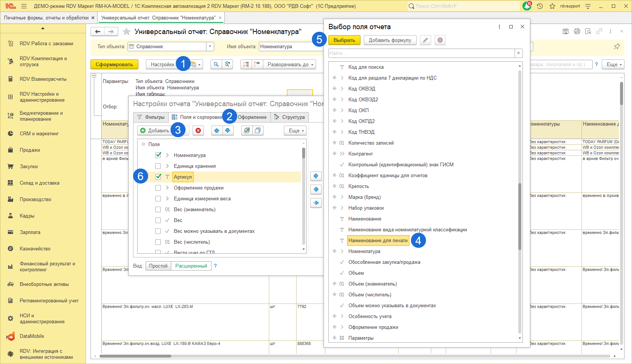The height and width of the screenshot is (364, 632).
Task: Click the magnifier search icon in report toolbar
Action: coord(216,64)
